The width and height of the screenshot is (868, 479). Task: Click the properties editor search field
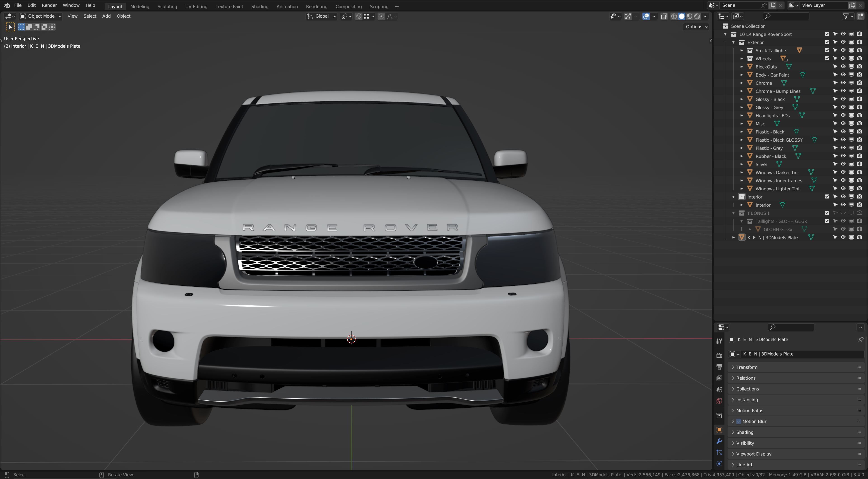point(791,327)
